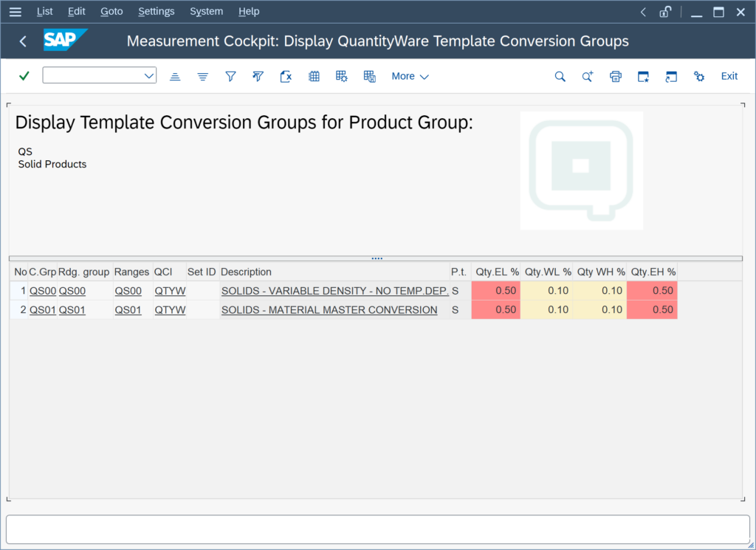Viewport: 756px width, 550px height.
Task: Select the Qty.EH % column header
Action: (x=653, y=272)
